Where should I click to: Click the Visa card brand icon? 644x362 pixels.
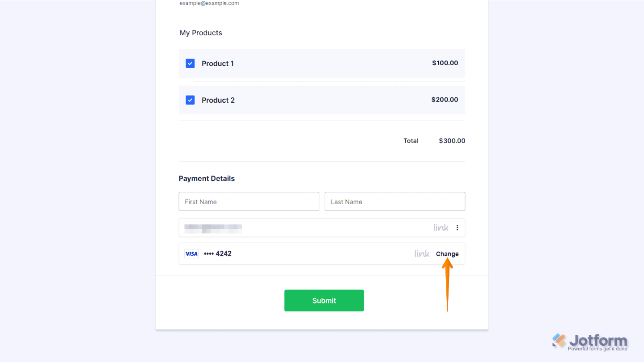(191, 253)
